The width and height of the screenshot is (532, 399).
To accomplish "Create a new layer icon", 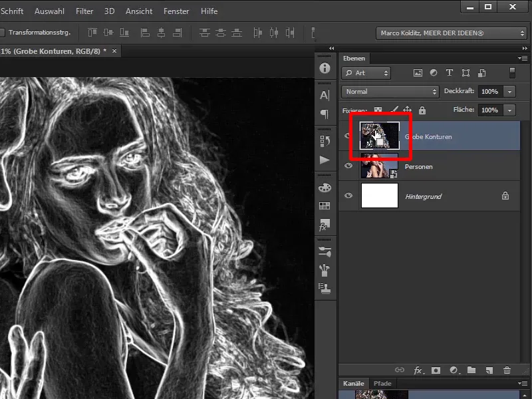I will tap(489, 370).
